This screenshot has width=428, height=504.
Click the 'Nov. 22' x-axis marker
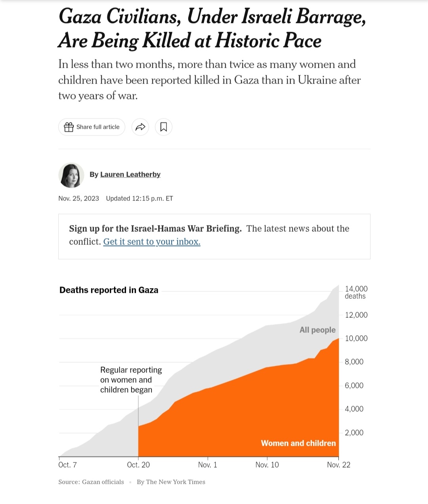click(338, 465)
